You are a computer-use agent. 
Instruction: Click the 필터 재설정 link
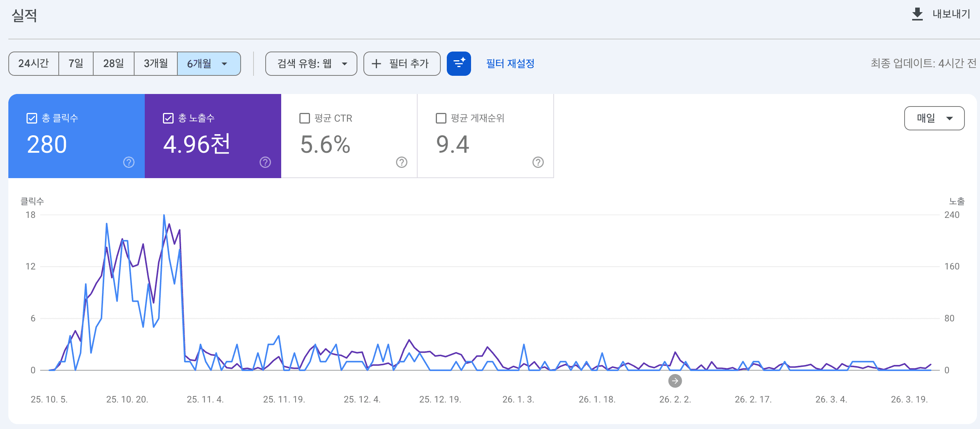pyautogui.click(x=510, y=64)
